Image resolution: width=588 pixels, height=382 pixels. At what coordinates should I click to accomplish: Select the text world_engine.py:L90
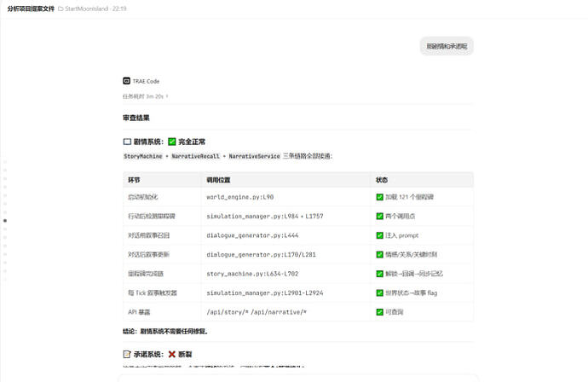click(x=240, y=197)
